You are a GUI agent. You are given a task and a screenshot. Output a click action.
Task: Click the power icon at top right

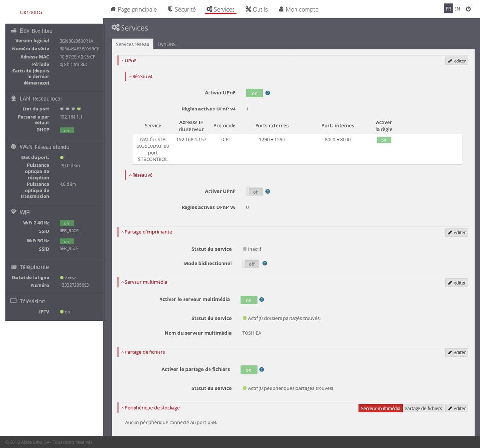pyautogui.click(x=468, y=8)
